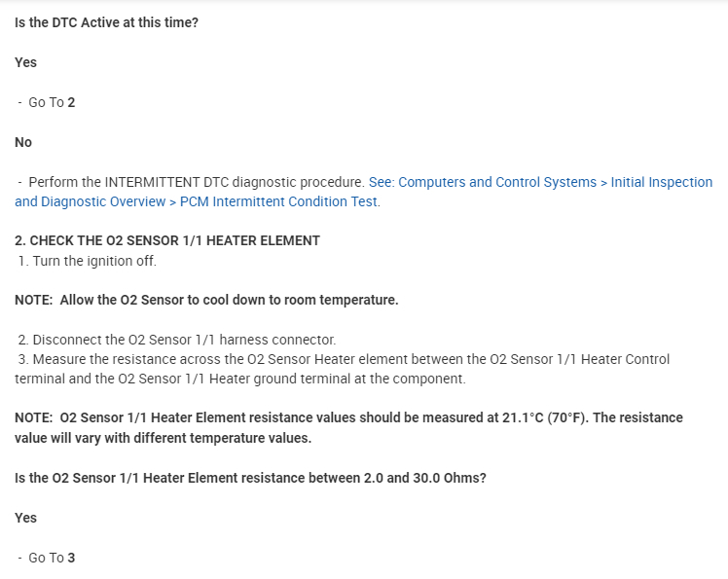Screen dimensions: 728x579
Task: Click the 'Go To 2' step
Action: pyautogui.click(x=52, y=102)
